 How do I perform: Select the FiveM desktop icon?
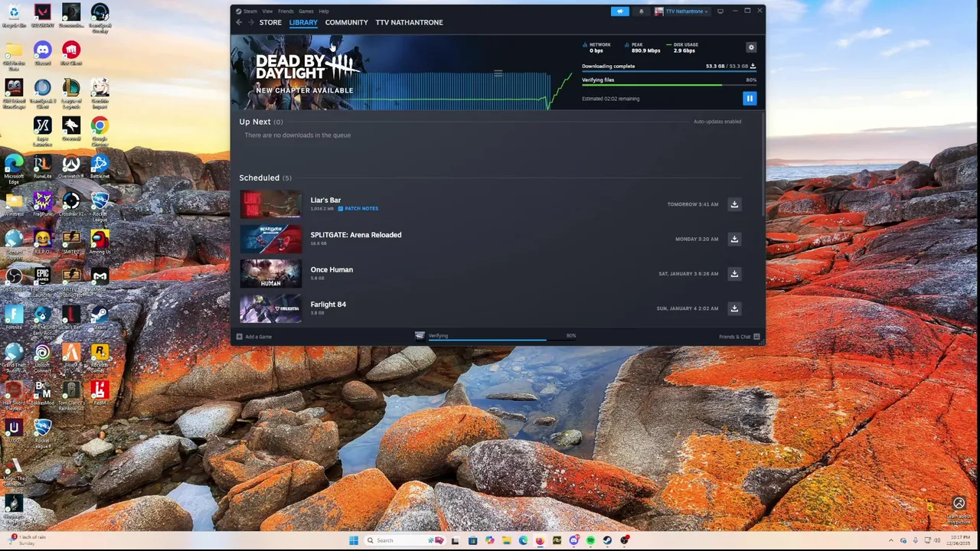click(x=71, y=355)
